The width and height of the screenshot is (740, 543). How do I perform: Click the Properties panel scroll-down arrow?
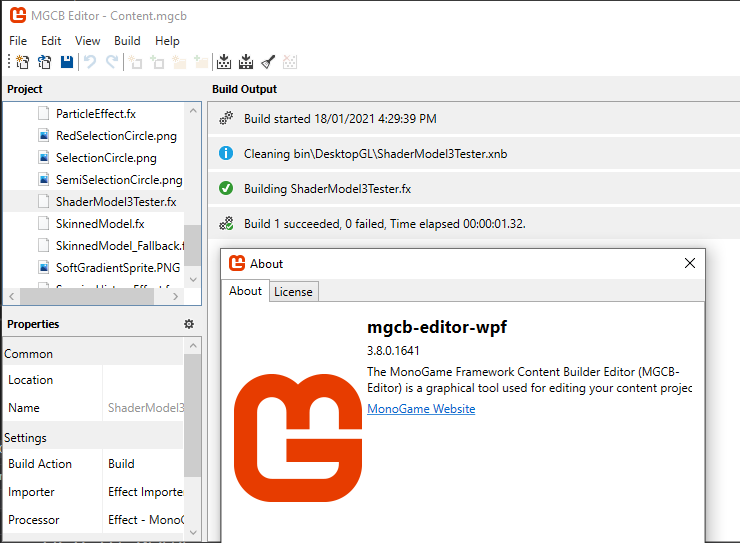pyautogui.click(x=193, y=532)
